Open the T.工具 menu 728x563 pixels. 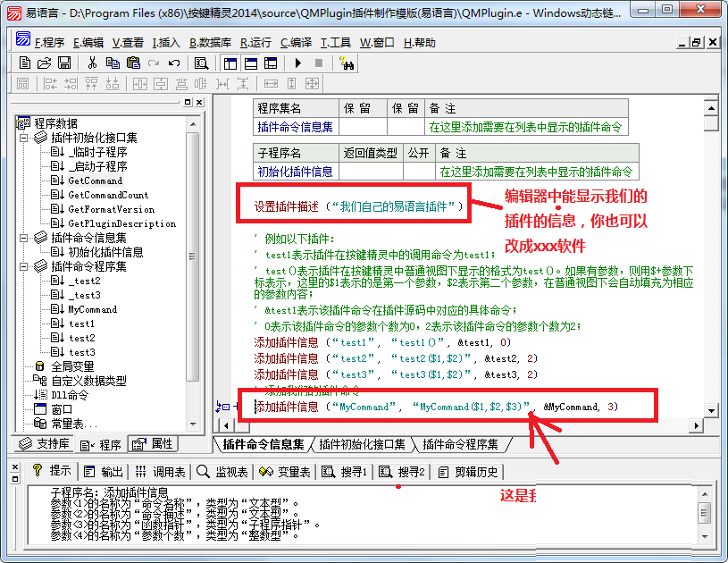click(x=335, y=43)
